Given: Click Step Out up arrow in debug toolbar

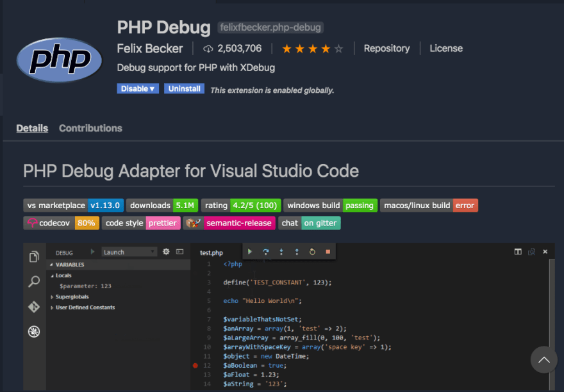Looking at the screenshot, I should (x=297, y=252).
